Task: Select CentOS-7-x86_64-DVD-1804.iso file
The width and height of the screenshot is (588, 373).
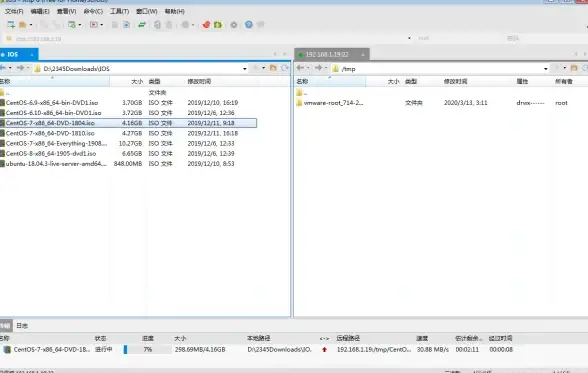Action: click(x=50, y=123)
